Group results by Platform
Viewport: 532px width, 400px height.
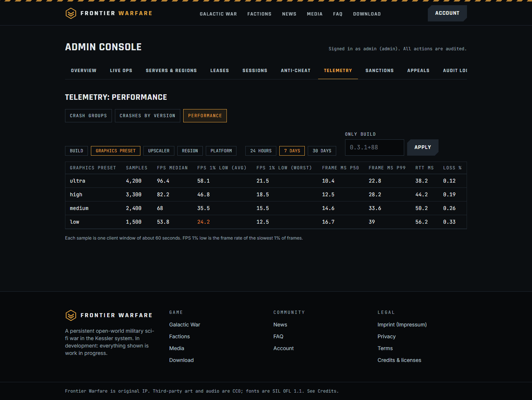click(221, 151)
